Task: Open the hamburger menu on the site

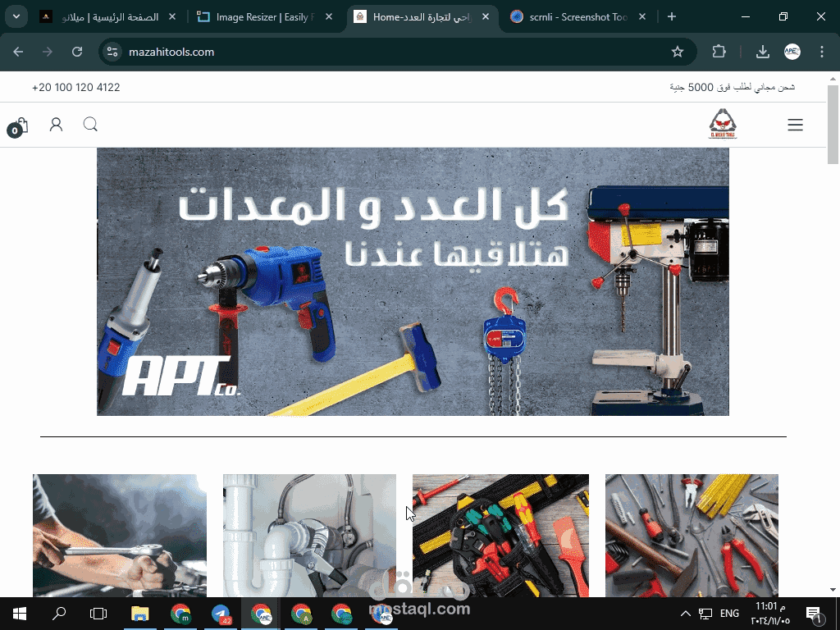Action: coord(795,125)
